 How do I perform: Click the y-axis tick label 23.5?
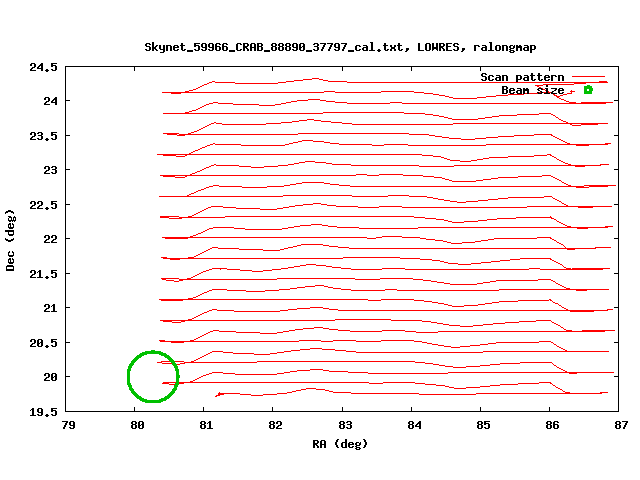click(x=43, y=136)
